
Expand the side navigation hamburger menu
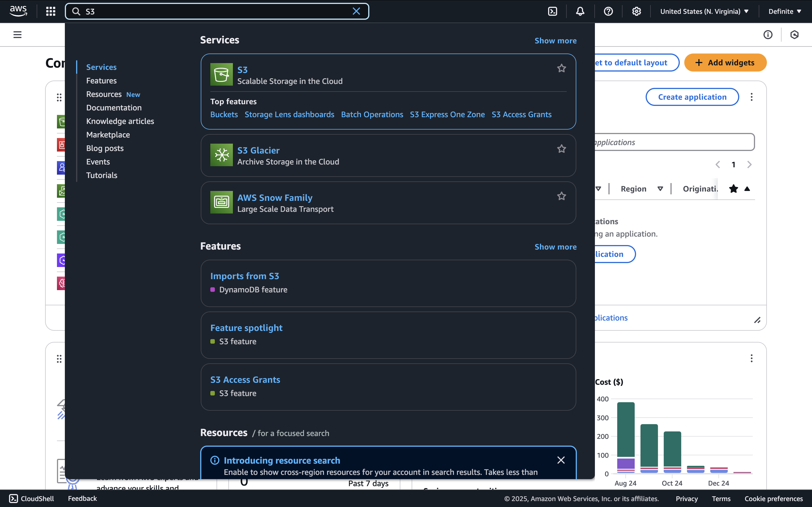17,35
